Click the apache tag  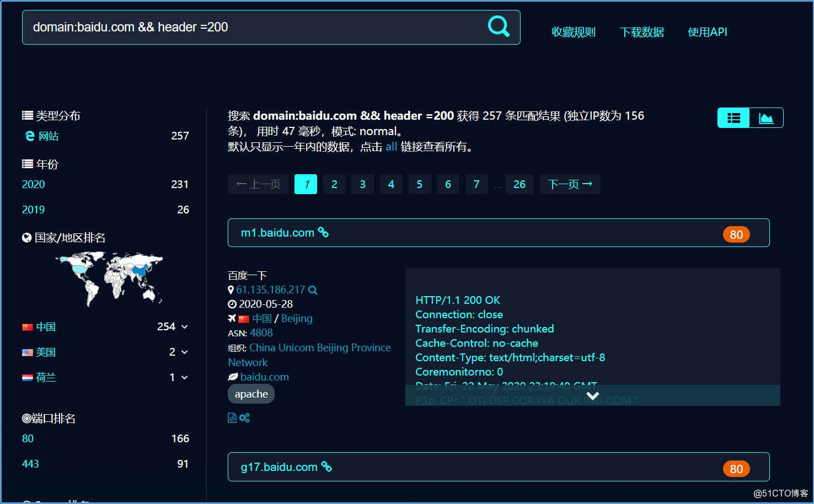coord(251,394)
